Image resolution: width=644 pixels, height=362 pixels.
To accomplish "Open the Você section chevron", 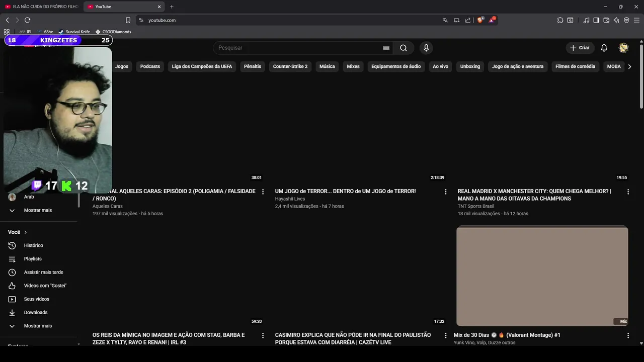I will [26, 232].
